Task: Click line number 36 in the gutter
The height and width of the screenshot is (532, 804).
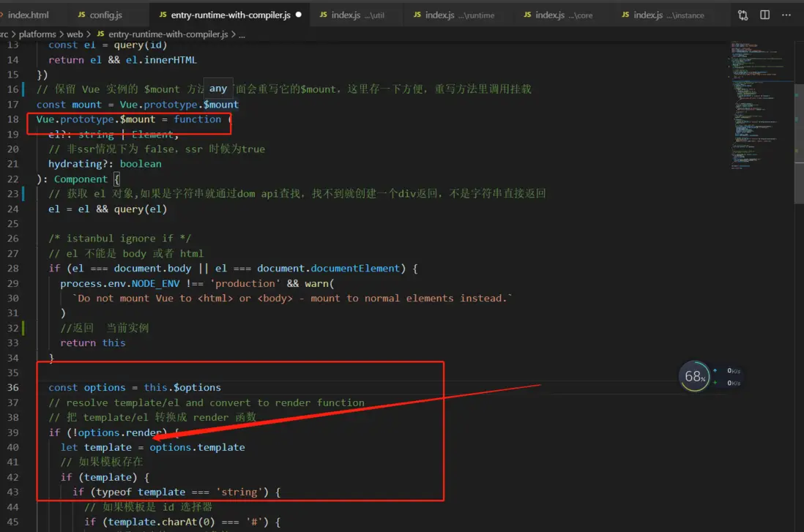Action: coord(12,387)
